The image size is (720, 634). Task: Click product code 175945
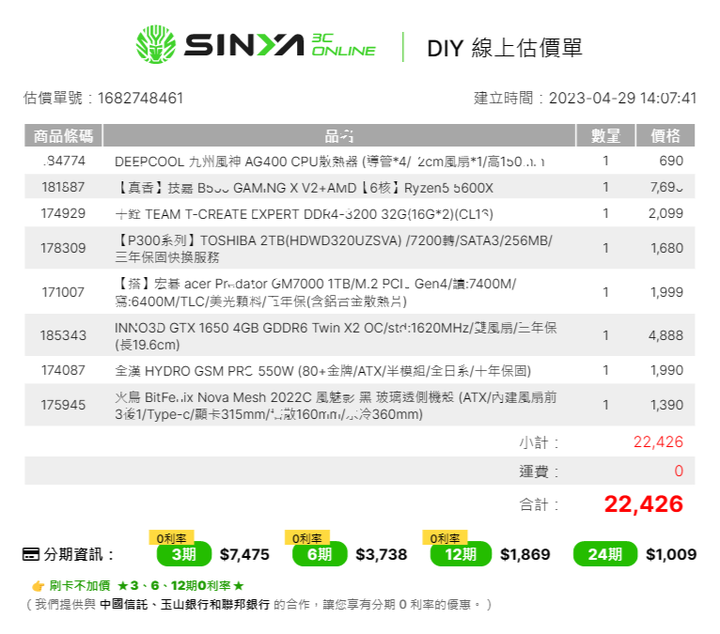tap(63, 405)
